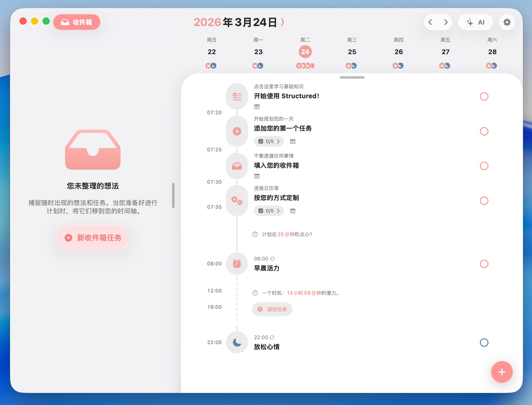Screen dimensions: 532x405
Task: Open the date picker chevron beside 2026年3月24日
Action: click(283, 22)
